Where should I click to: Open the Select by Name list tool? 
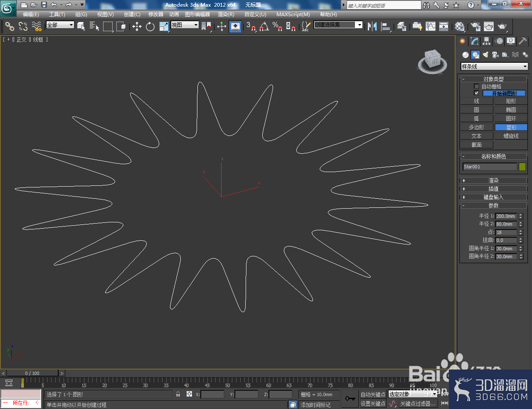94,27
